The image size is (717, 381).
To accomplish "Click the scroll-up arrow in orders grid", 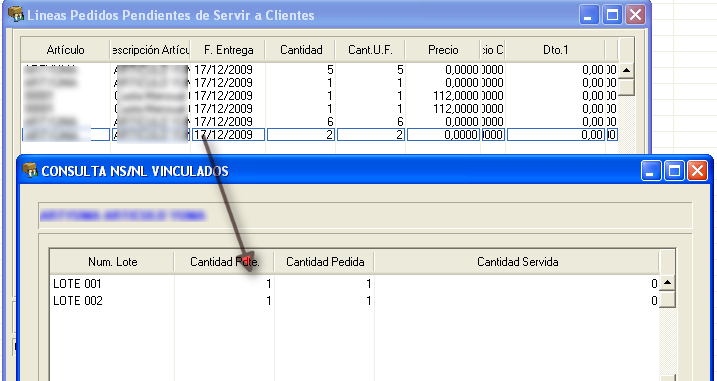I will [626, 70].
